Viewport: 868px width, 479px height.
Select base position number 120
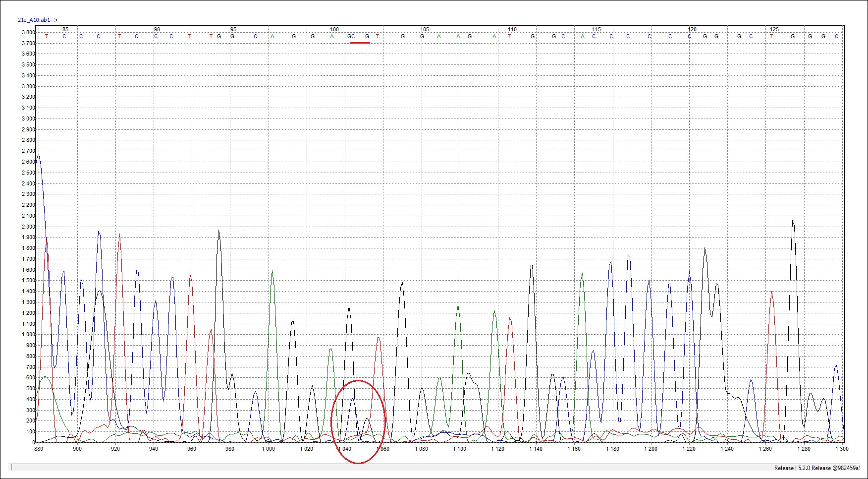point(692,30)
